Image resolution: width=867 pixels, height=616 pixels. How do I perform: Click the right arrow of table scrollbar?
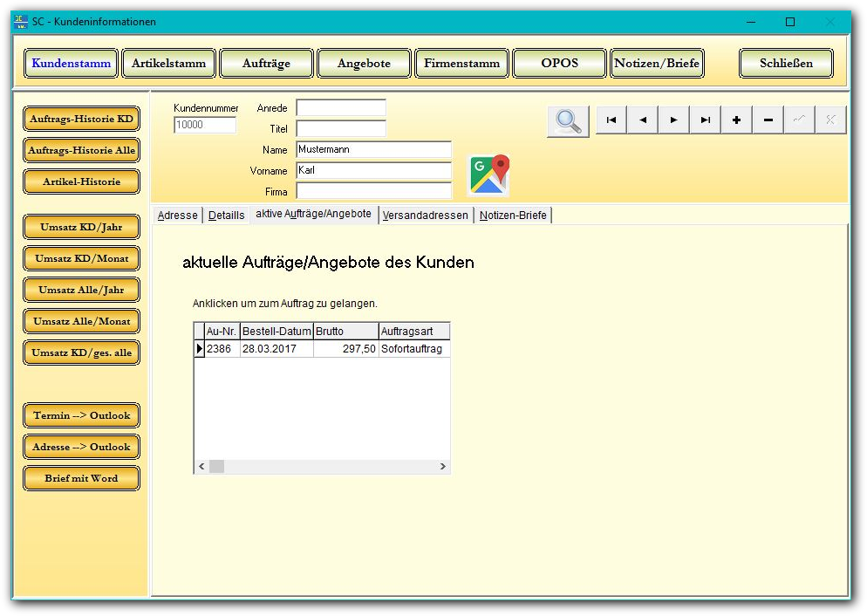(443, 467)
